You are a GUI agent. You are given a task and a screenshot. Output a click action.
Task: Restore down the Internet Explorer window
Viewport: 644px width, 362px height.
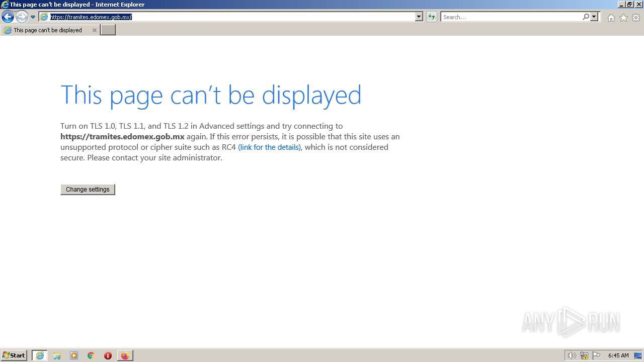point(629,5)
